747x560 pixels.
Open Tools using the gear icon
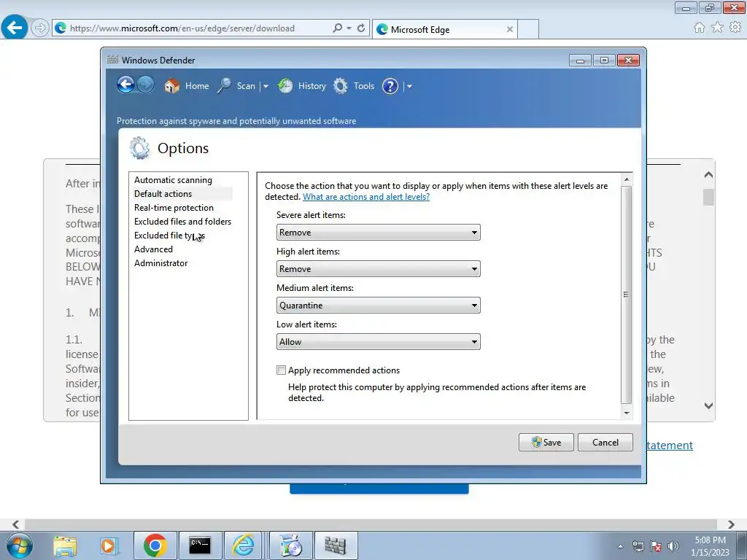click(x=340, y=86)
